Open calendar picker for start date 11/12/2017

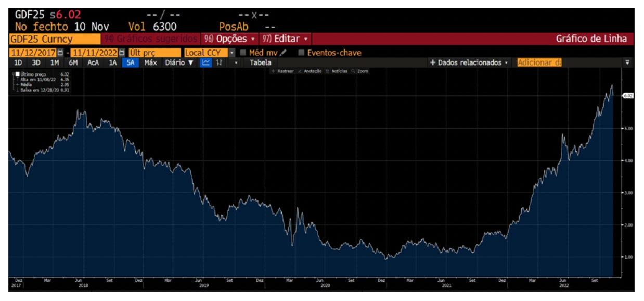click(x=61, y=53)
